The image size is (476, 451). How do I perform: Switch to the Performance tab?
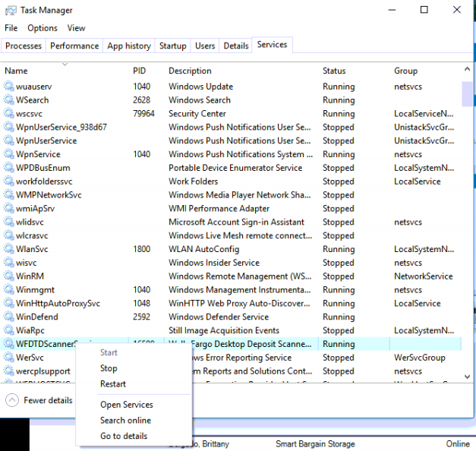pyautogui.click(x=74, y=46)
